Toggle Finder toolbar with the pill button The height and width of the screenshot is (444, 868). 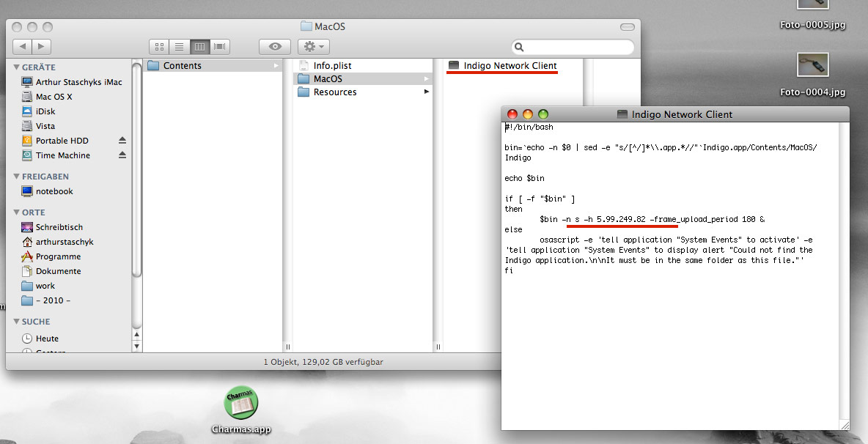[x=628, y=26]
